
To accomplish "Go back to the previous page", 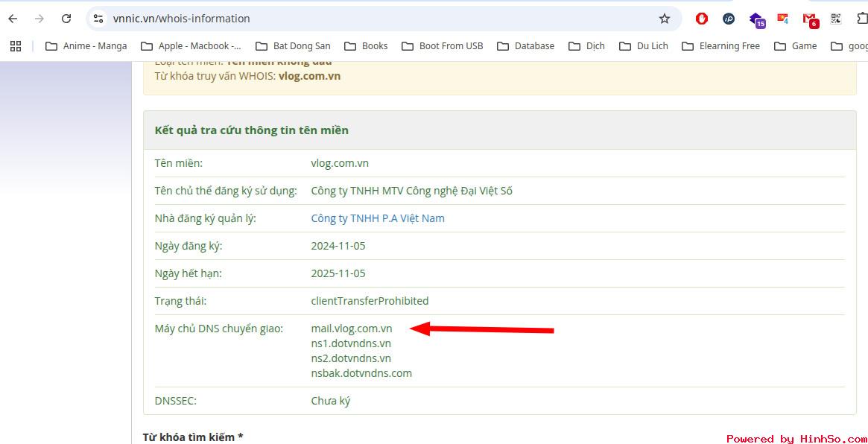I will tap(13, 19).
